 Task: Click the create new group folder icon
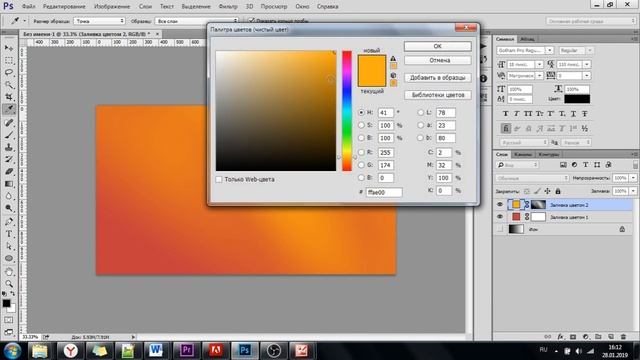pyautogui.click(x=598, y=337)
